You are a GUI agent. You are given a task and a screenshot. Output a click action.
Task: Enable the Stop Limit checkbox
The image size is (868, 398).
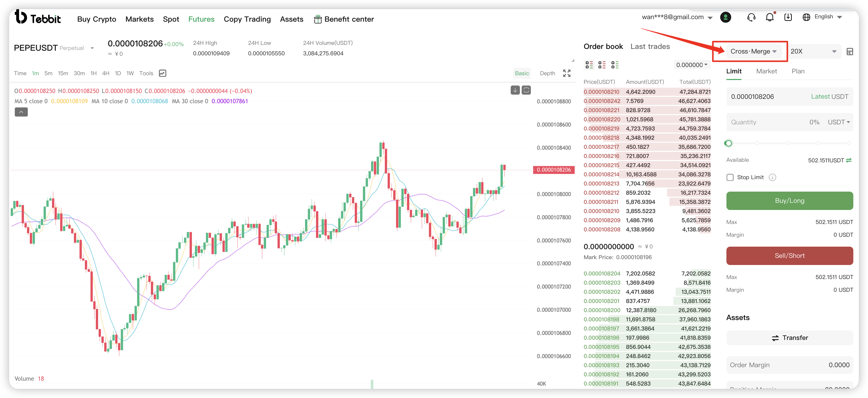pyautogui.click(x=730, y=177)
